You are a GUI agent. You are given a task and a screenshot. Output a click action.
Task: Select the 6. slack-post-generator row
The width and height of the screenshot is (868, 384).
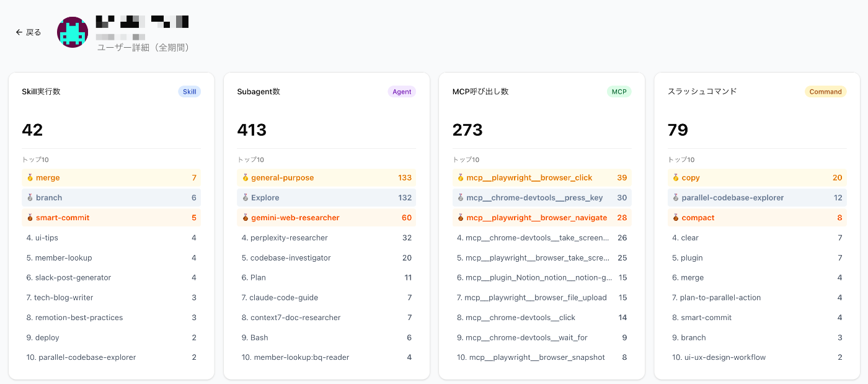pos(111,277)
